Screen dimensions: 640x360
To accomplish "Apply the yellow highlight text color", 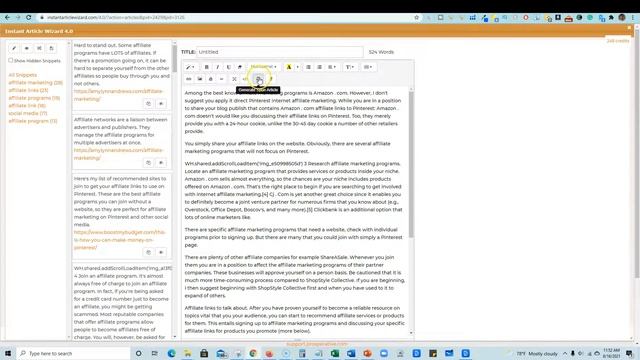I will 289,67.
